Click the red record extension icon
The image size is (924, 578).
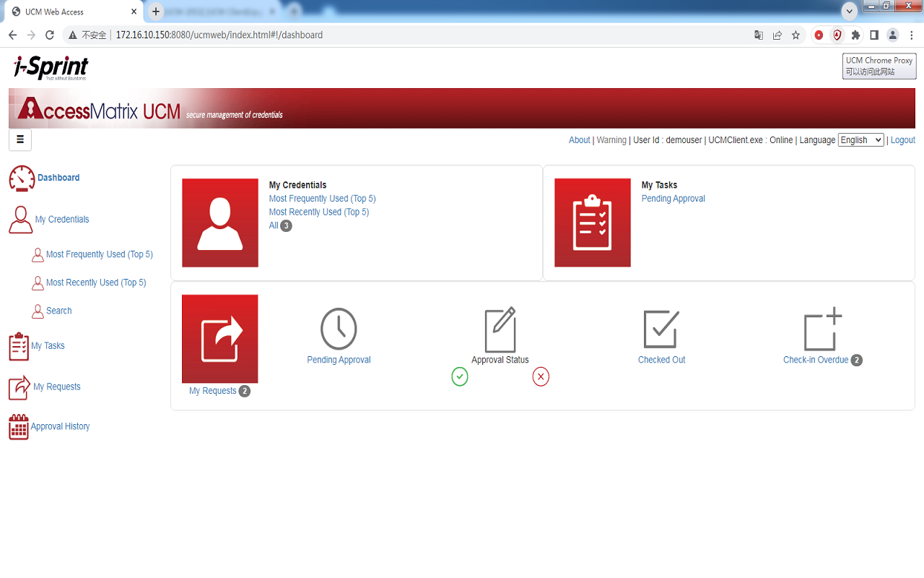pos(819,35)
